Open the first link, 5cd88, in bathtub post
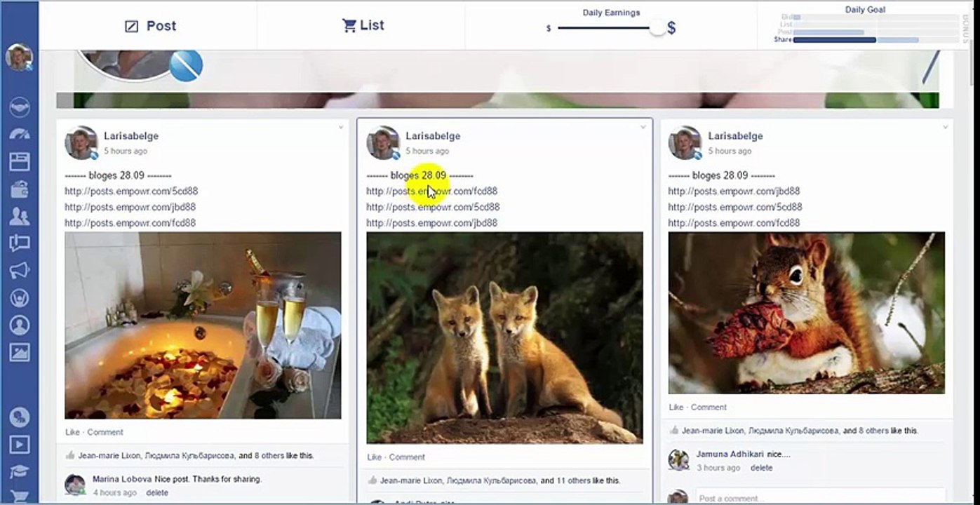 131,191
